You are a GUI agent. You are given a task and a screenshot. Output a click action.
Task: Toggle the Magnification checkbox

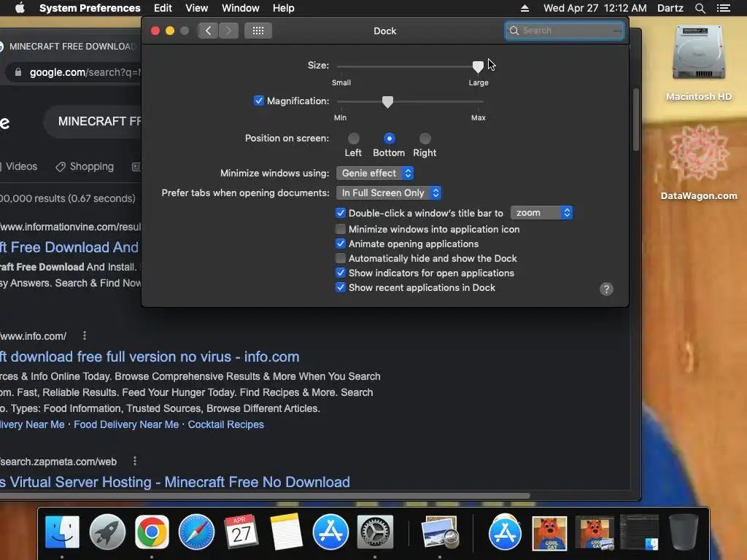(x=258, y=101)
